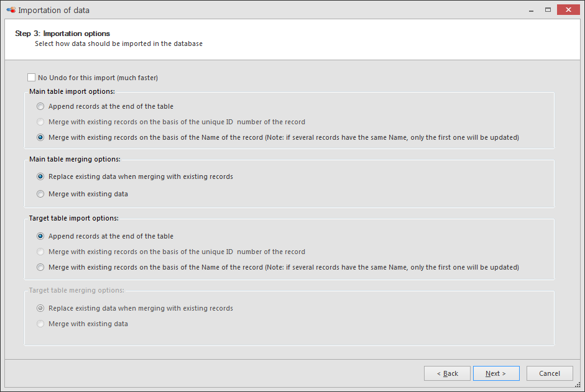Click the application icon in the title bar

(11, 10)
